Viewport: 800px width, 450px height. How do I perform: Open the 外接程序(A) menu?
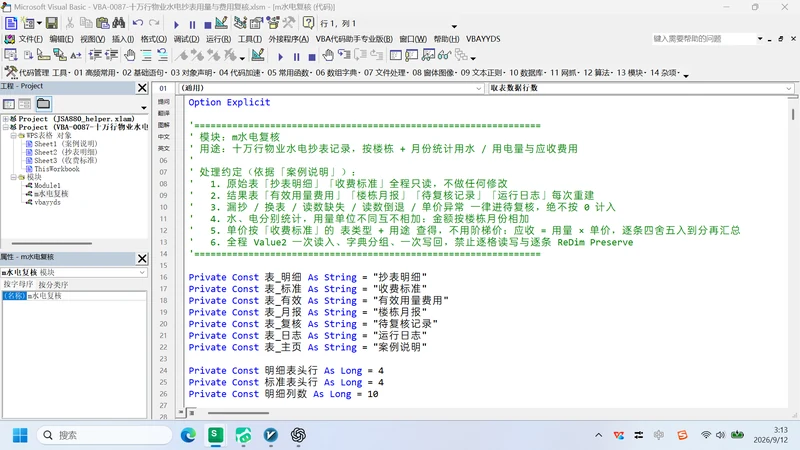pos(289,39)
